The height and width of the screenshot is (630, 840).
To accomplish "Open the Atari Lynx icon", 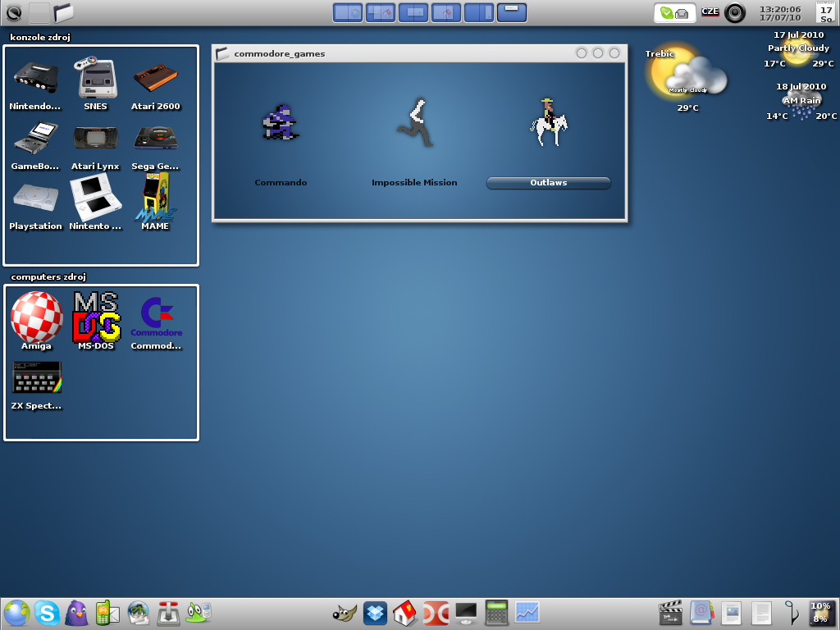I will tap(95, 138).
